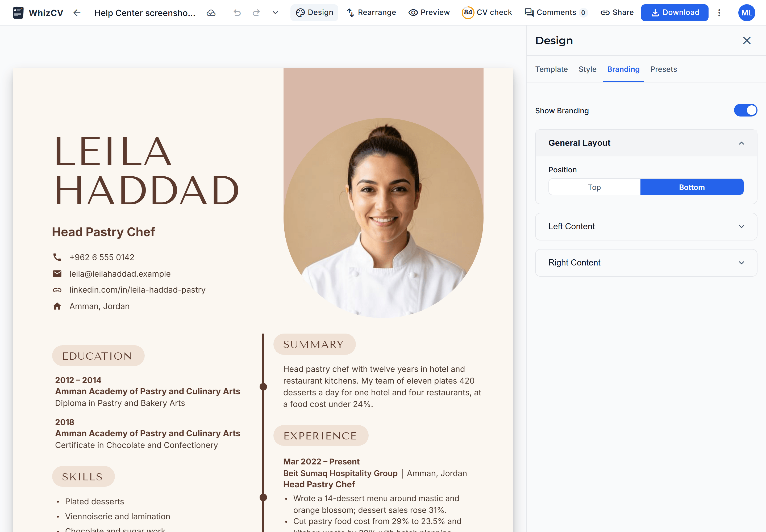The width and height of the screenshot is (766, 532).
Task: Select the 'Head Pastry Chef' title under the name
Action: [103, 232]
